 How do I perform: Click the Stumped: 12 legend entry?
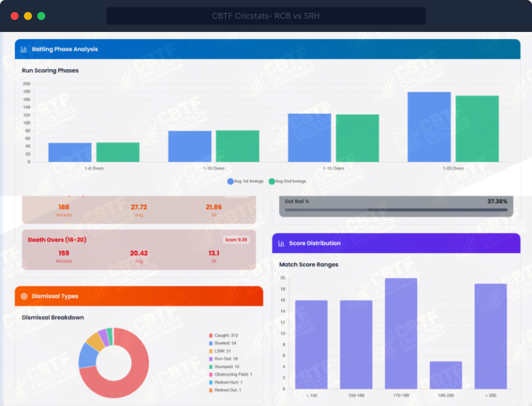226,367
